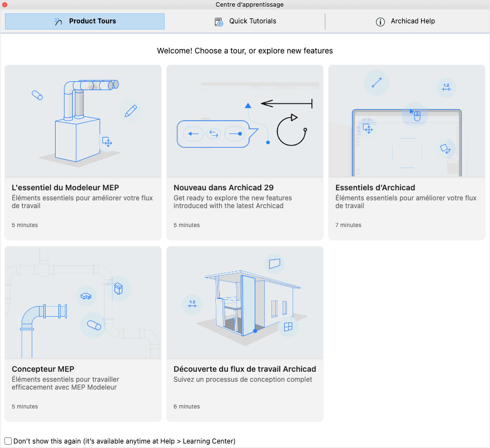Click the Quick Tutorials video icon
This screenshot has width=490, height=448.
(x=219, y=22)
